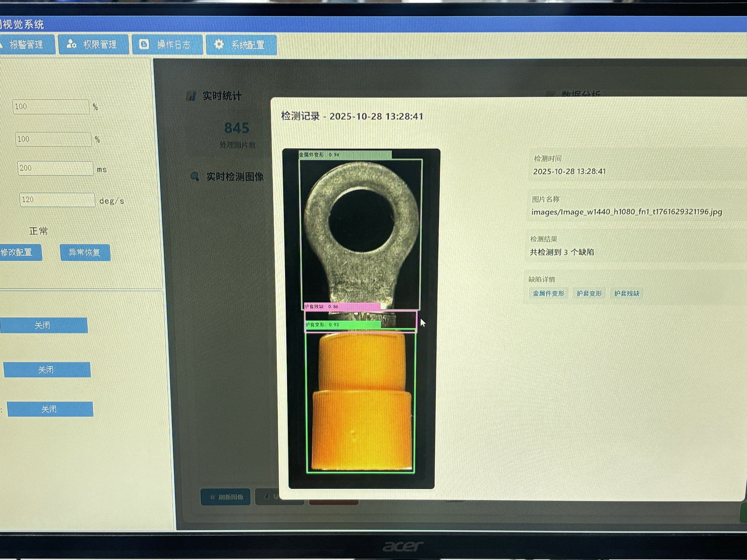Click the user icon on 权限管理 tab
Image resolution: width=747 pixels, height=560 pixels.
[x=71, y=44]
